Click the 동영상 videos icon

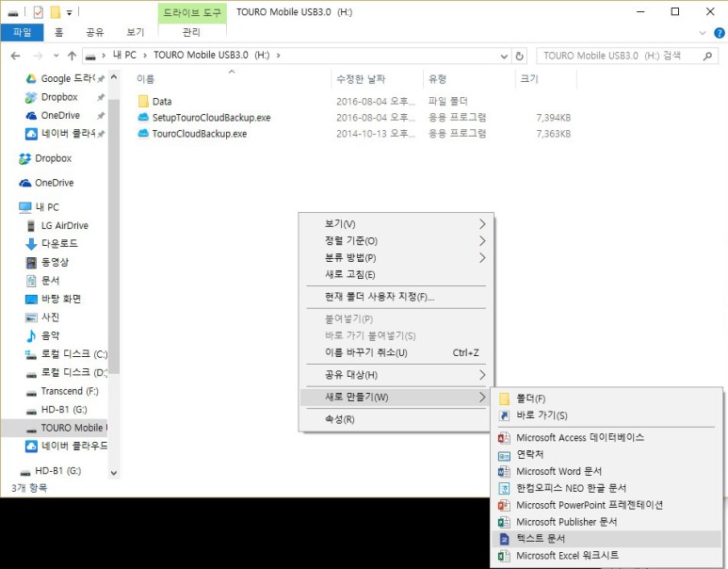coord(31,263)
